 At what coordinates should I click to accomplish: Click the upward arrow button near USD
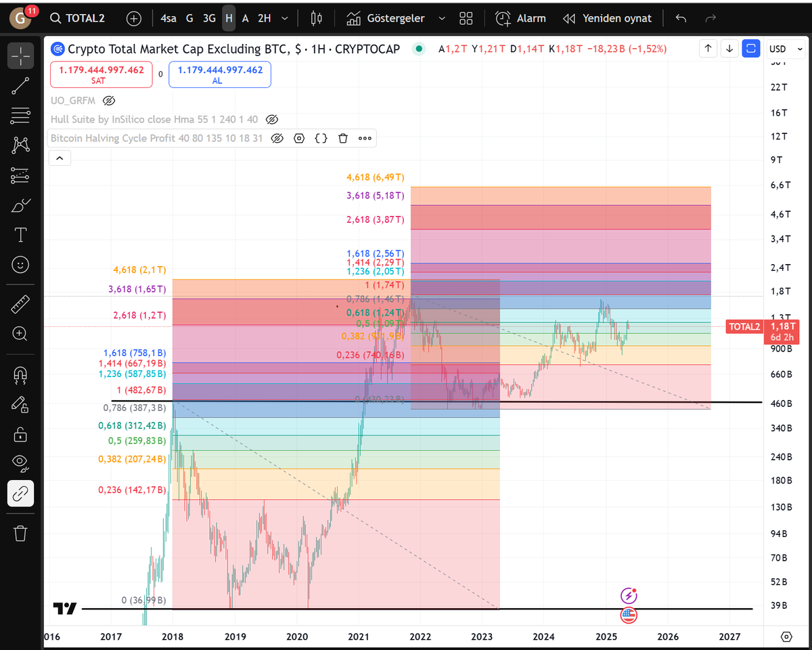click(x=708, y=49)
